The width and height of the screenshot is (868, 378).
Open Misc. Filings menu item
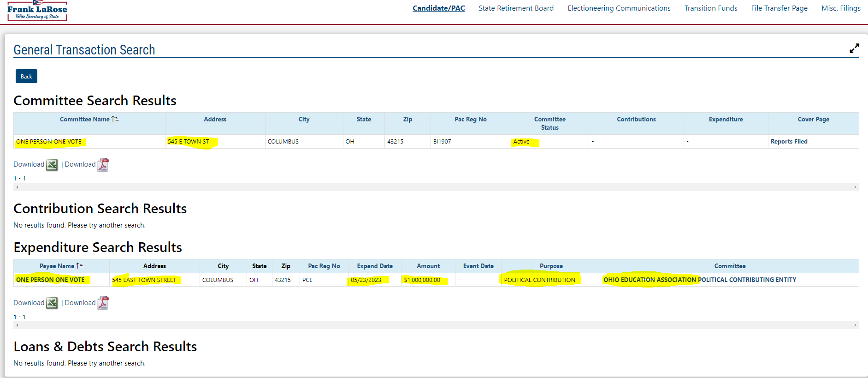pos(841,8)
